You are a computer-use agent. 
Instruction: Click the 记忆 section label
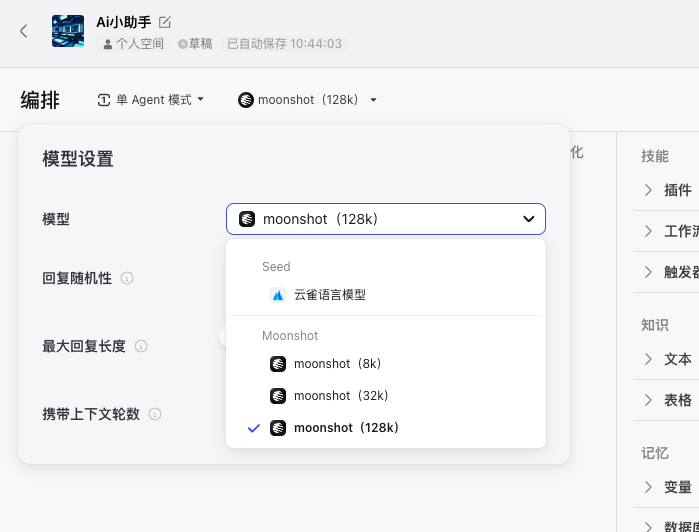click(655, 453)
